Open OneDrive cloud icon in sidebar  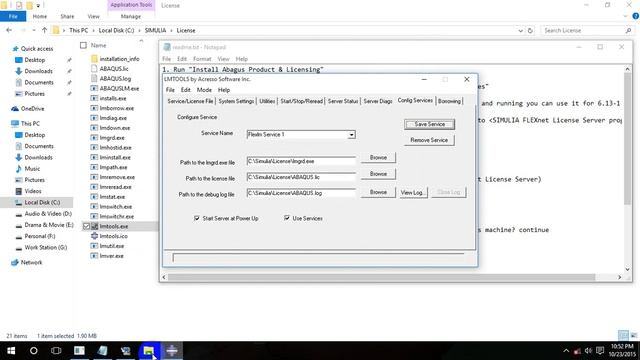[x=15, y=109]
